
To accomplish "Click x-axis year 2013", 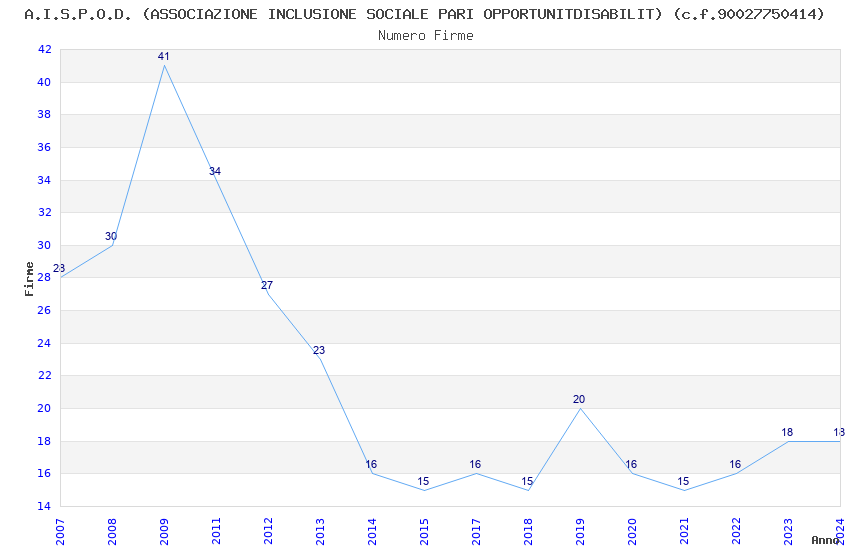I will coord(320,532).
